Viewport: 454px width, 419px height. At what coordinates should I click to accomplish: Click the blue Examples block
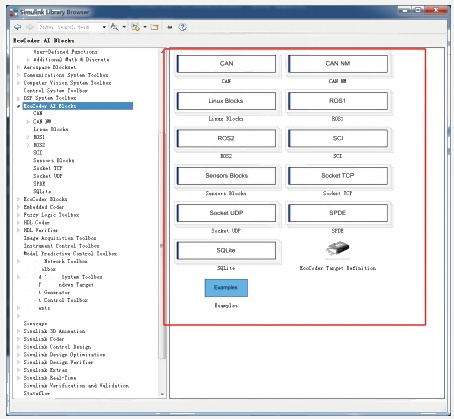226,288
